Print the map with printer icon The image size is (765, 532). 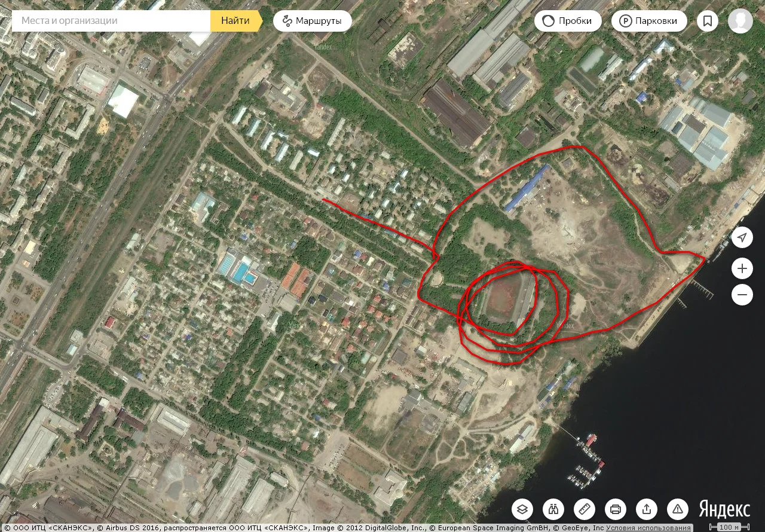(x=616, y=509)
